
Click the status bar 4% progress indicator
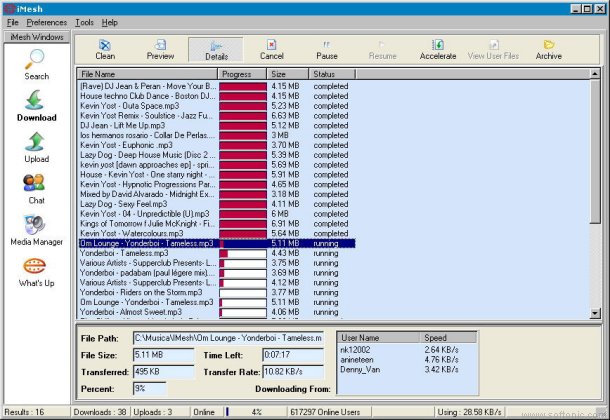tap(255, 412)
